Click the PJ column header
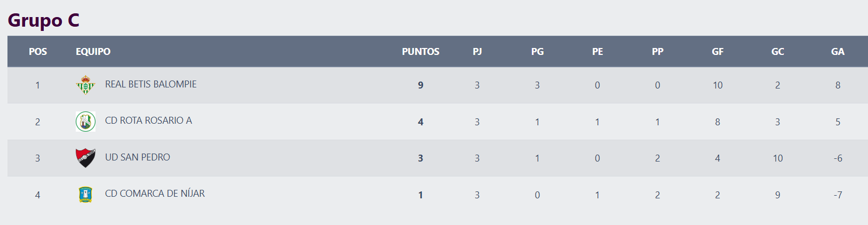The image size is (868, 225). coord(477,52)
